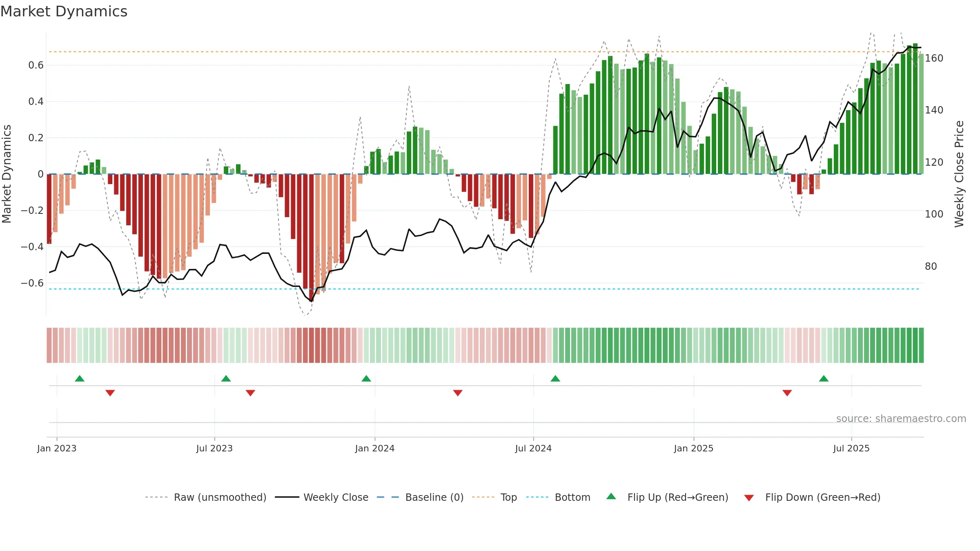
Task: Click the flip-down triangle between Jan and Jul 2025
Action: tap(787, 393)
